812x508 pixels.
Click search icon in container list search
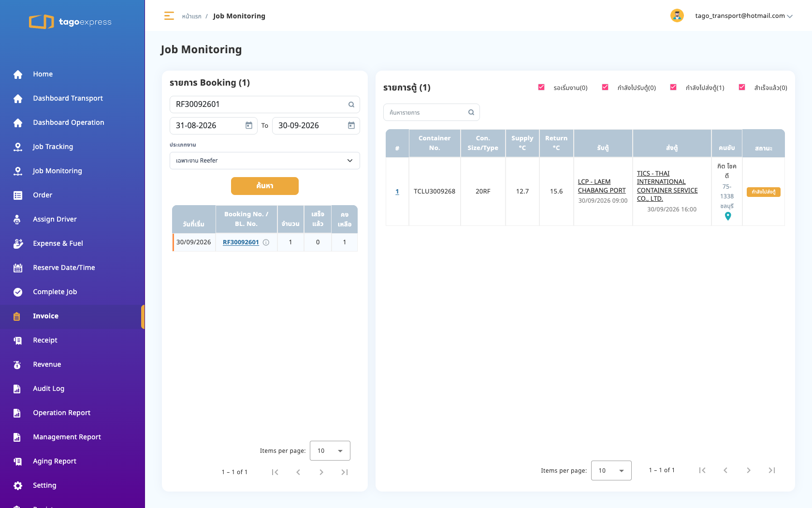coord(471,112)
